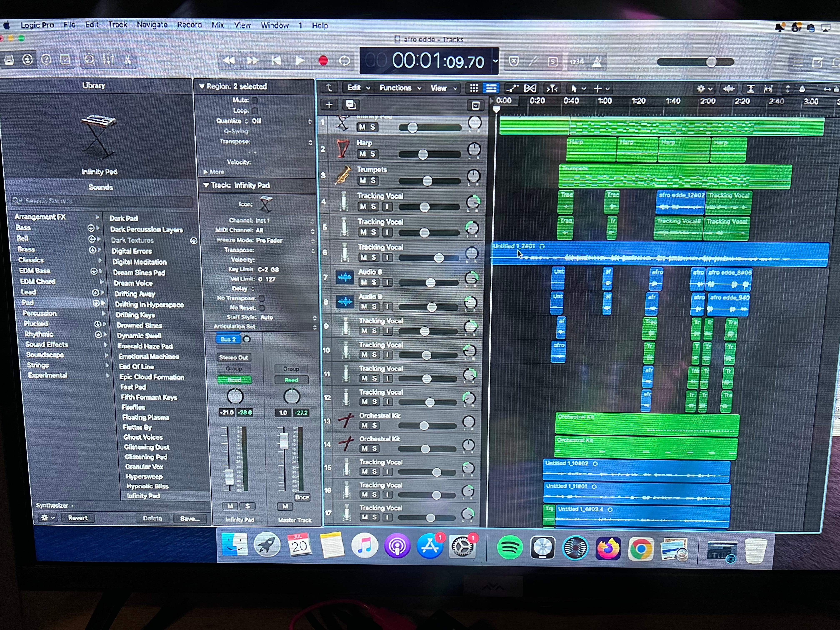Viewport: 840px width, 630px height.
Task: Click the master volume slider knob
Action: [711, 62]
